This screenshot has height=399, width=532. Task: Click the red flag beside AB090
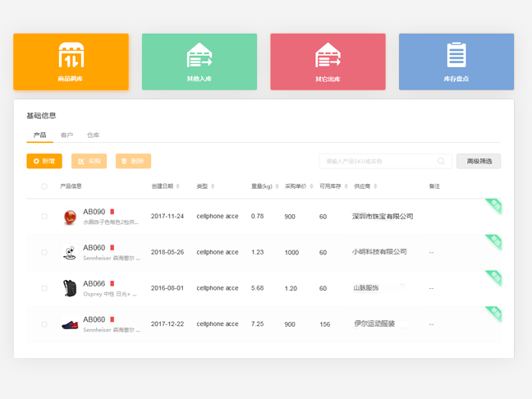(x=112, y=212)
